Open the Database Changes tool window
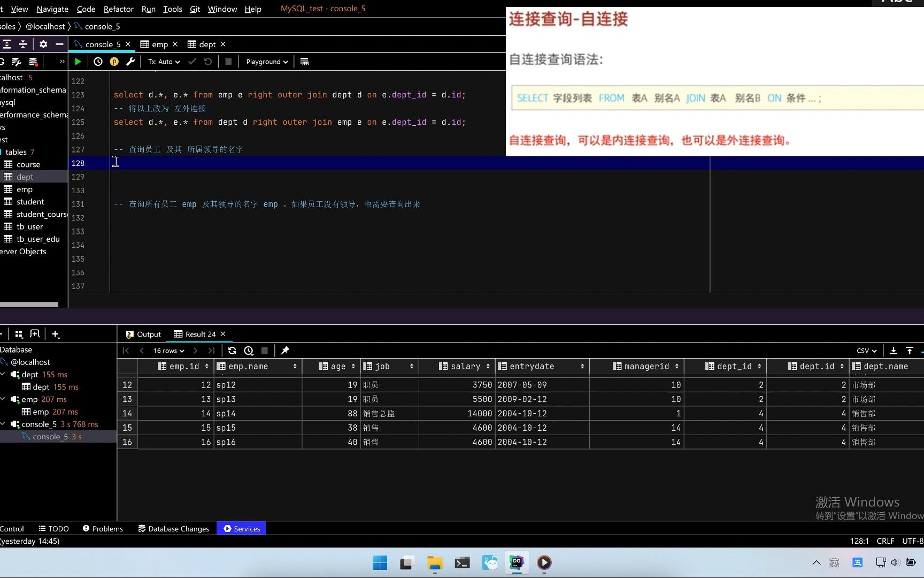 tap(174, 529)
